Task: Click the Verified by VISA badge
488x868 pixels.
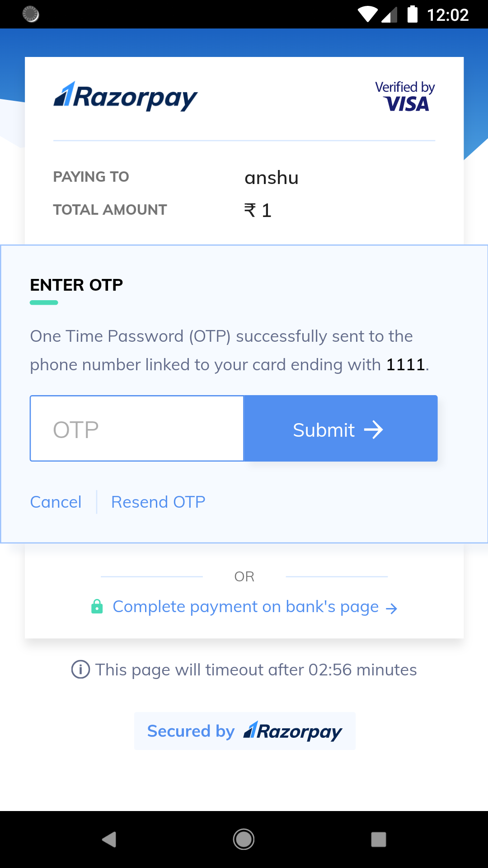Action: pyautogui.click(x=405, y=96)
